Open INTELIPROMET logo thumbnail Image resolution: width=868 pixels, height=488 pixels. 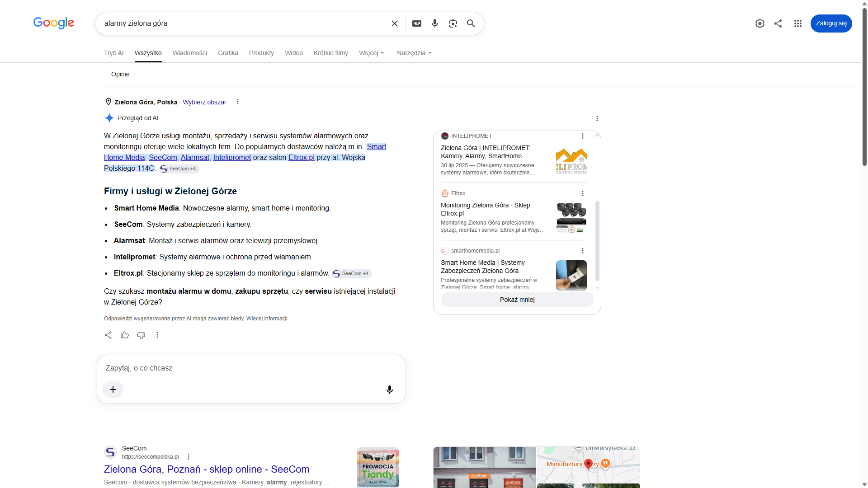(571, 161)
